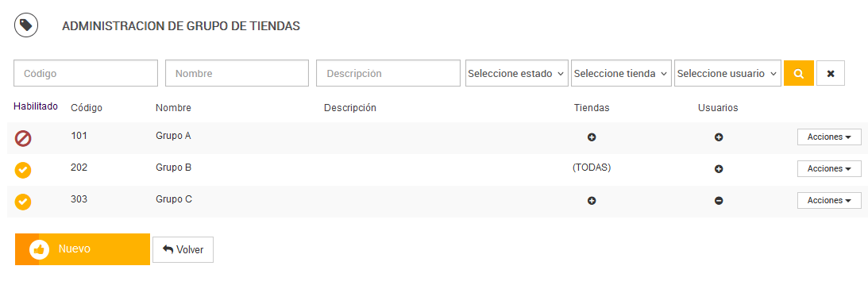Toggle enabled checkmark of Grupo C

click(x=23, y=202)
